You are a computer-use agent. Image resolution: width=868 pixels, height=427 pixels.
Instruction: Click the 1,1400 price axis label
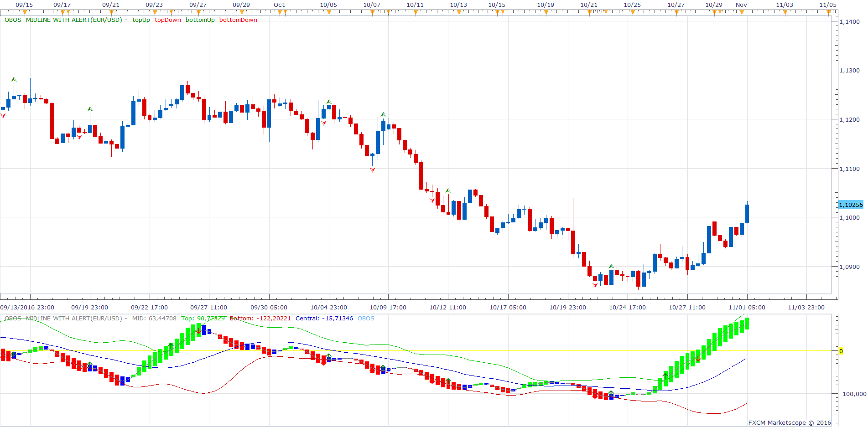(x=849, y=21)
